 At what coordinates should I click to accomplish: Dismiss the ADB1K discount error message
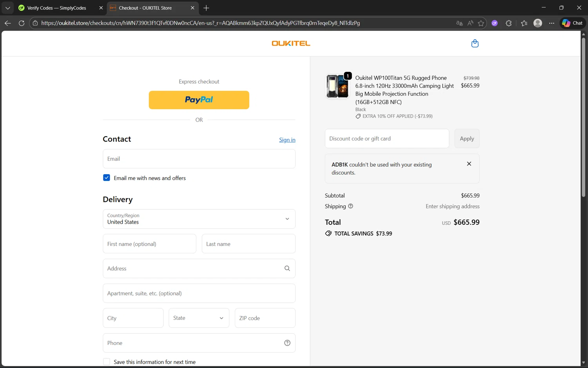(x=469, y=164)
